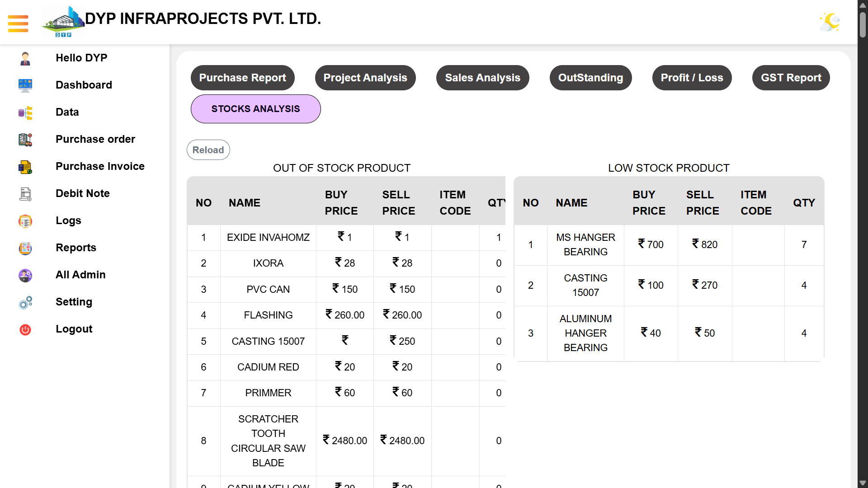Viewport: 868px width, 488px height.
Task: Switch to the Project Analysis tab
Action: point(365,78)
